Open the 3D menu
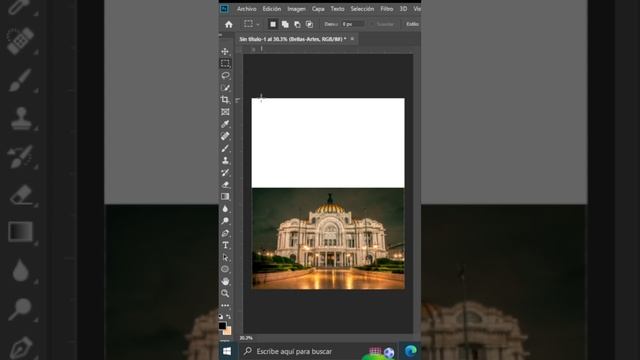Viewport: 640px width, 360px height. click(x=403, y=9)
